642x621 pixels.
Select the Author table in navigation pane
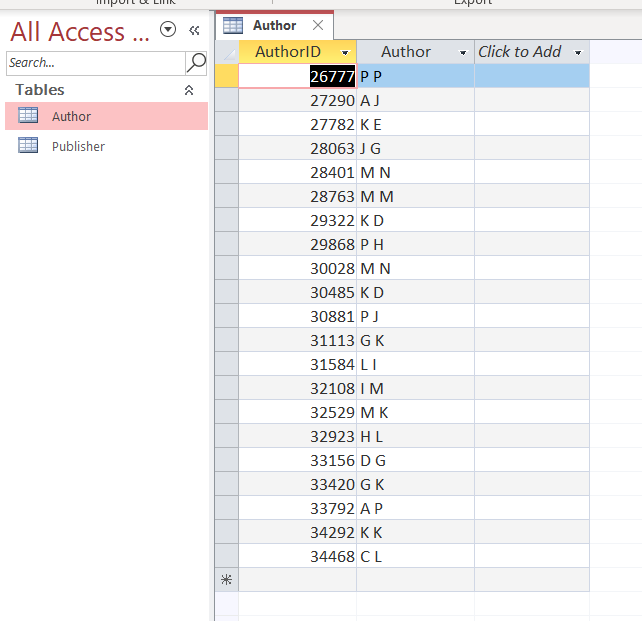(x=71, y=116)
